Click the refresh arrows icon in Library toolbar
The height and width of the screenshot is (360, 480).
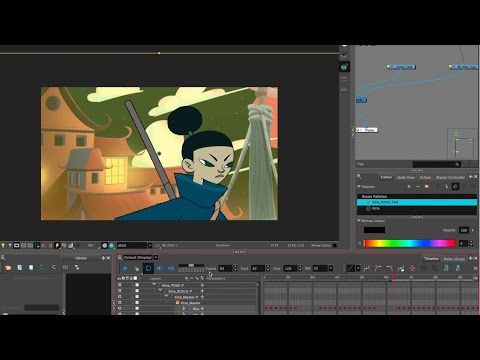(54, 267)
